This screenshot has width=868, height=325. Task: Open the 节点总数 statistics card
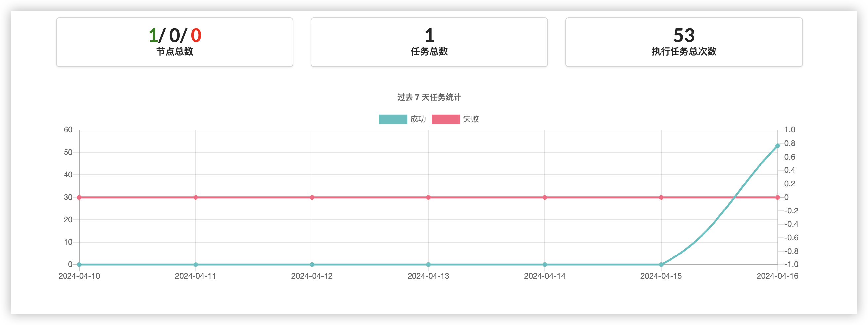(175, 42)
